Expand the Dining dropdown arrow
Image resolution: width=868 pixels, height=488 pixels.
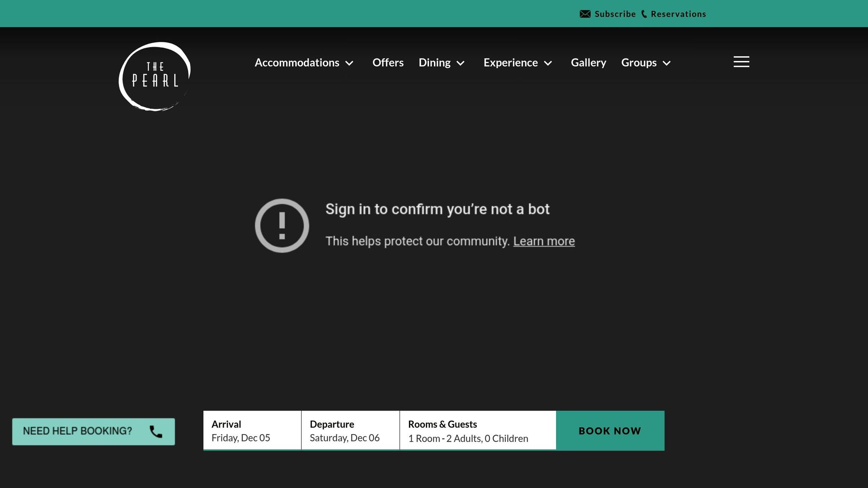point(461,64)
